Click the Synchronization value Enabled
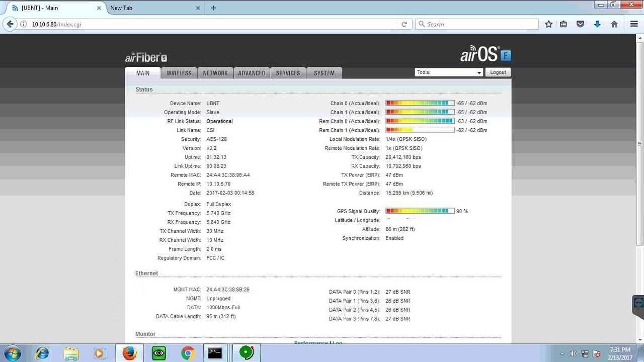This screenshot has width=644, height=362. 394,238
